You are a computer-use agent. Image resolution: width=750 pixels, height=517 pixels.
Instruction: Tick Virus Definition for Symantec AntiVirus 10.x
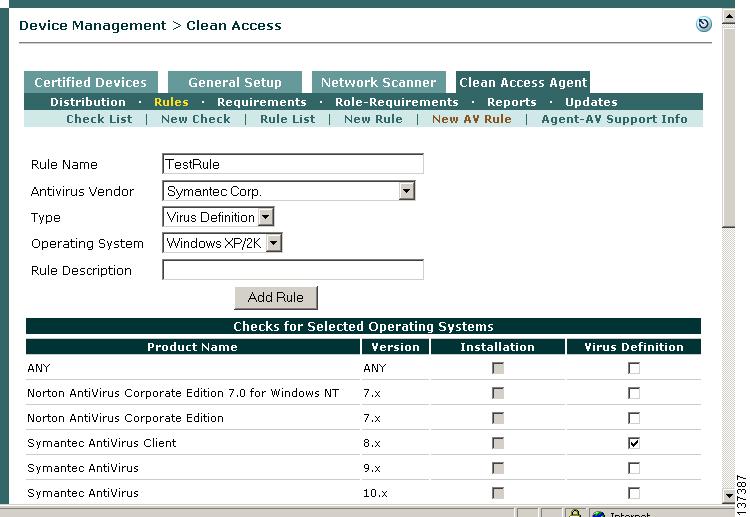tap(634, 493)
